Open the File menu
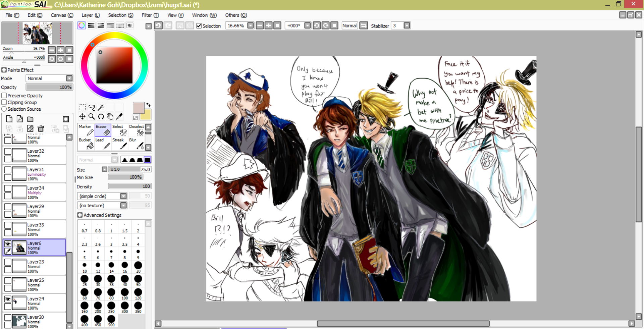 coord(12,15)
